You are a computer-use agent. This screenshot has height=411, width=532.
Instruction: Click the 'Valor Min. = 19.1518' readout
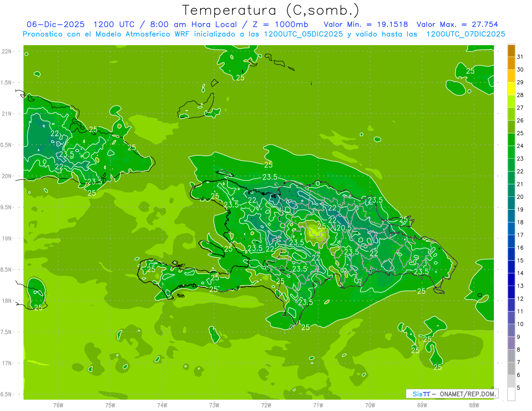tap(366, 24)
